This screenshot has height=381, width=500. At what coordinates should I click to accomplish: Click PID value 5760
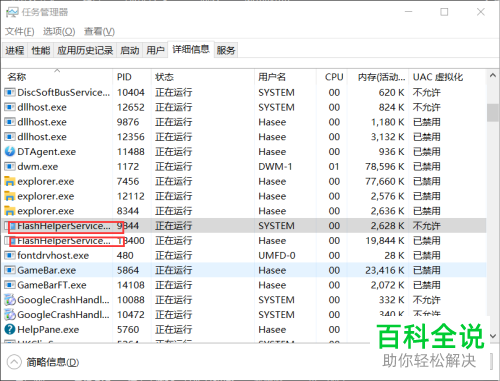[128, 329]
